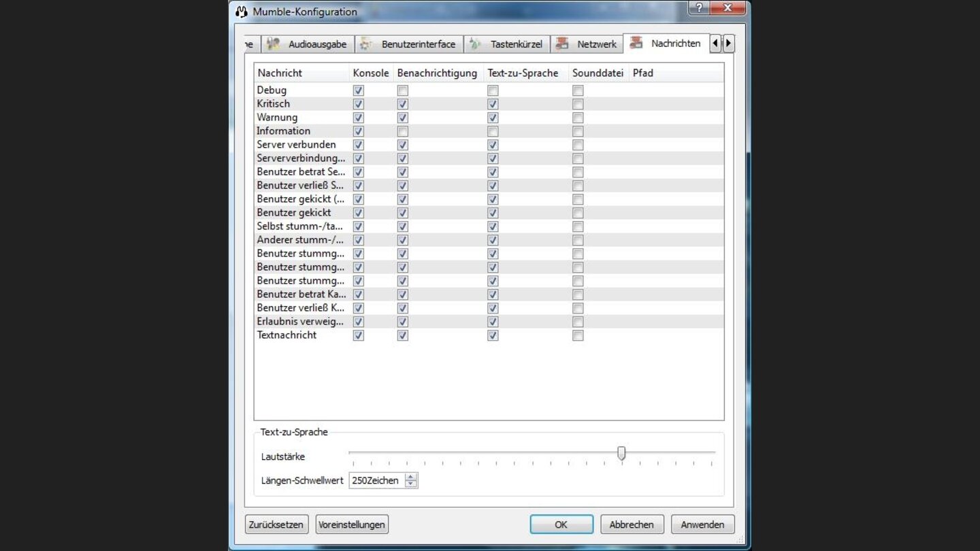
Task: Select the Nachrichten tab
Action: pos(666,43)
